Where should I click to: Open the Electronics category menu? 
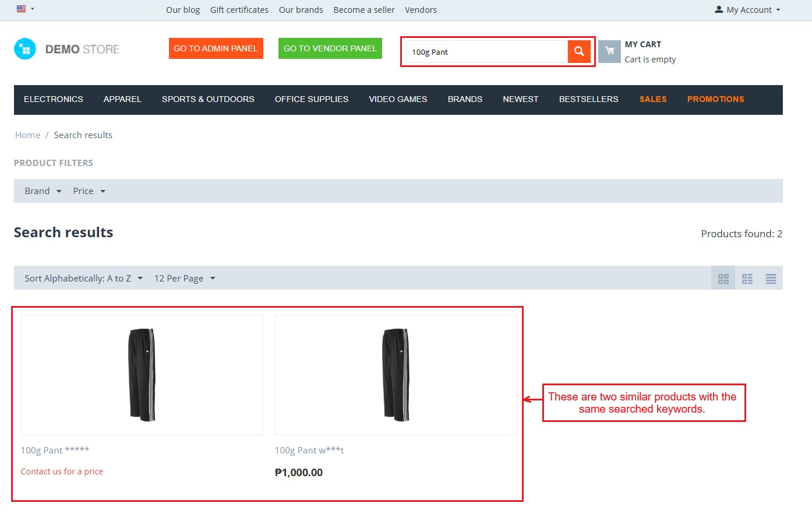point(54,99)
